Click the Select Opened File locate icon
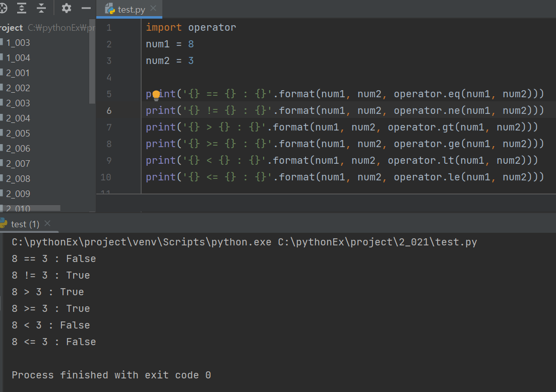 click(x=3, y=8)
